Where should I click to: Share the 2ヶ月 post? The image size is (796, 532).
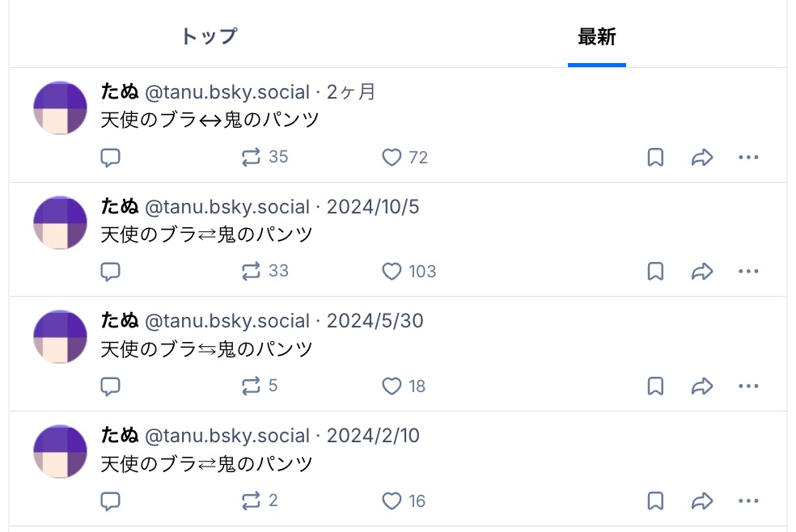point(701,158)
